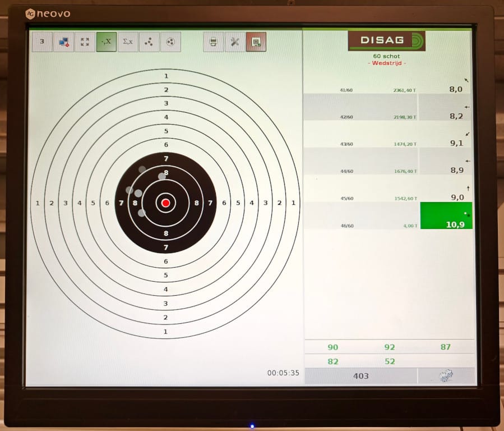Viewport: 504px width, 431px height.
Task: Click the fullscreen expand arrows icon
Action: point(85,42)
